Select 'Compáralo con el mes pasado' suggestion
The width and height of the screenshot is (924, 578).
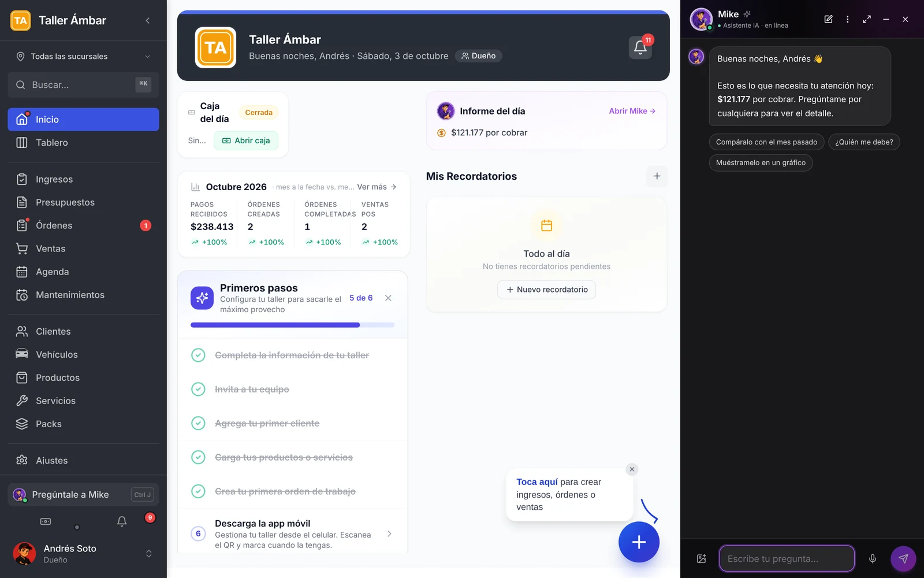click(x=766, y=142)
